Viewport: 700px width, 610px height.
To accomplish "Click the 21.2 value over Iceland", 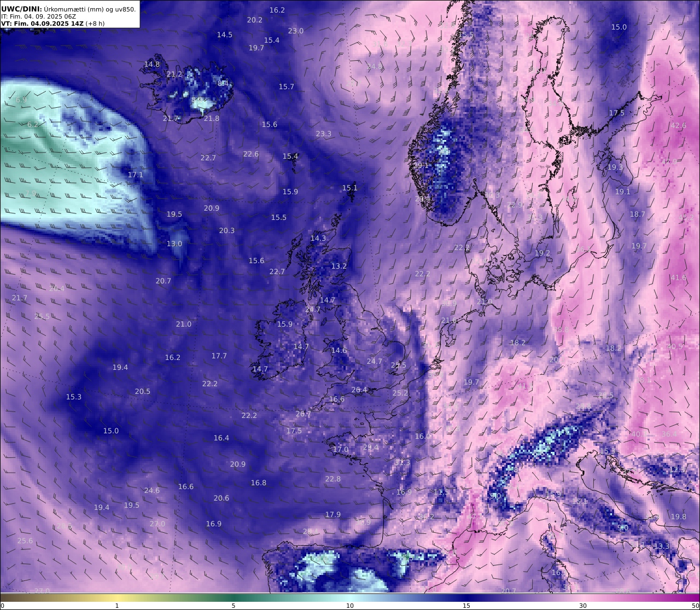I will (174, 74).
